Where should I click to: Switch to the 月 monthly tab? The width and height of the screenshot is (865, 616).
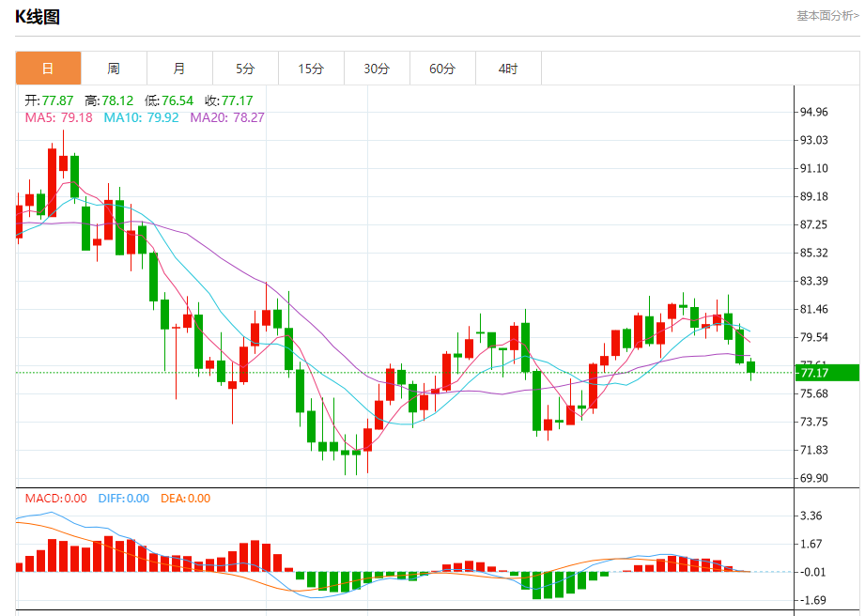pyautogui.click(x=179, y=69)
